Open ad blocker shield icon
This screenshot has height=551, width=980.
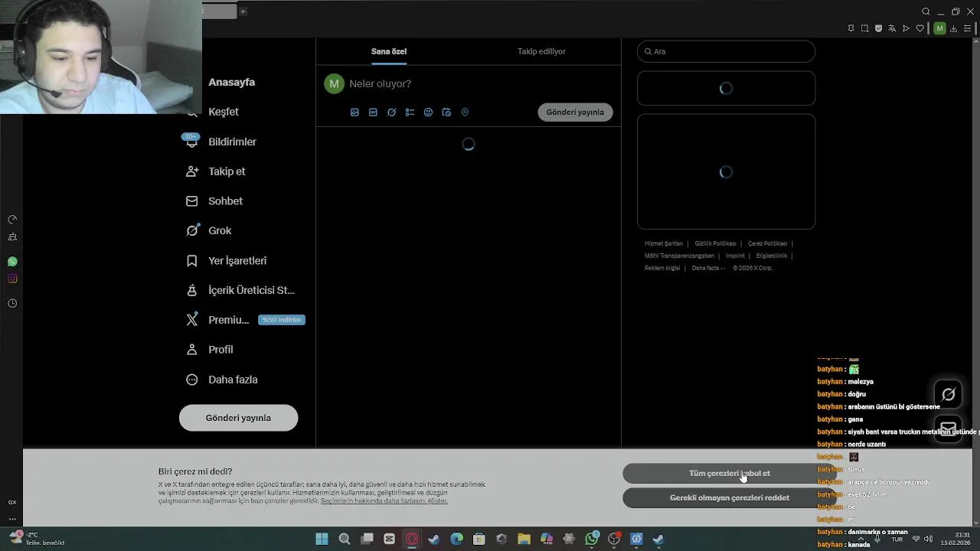point(878,28)
